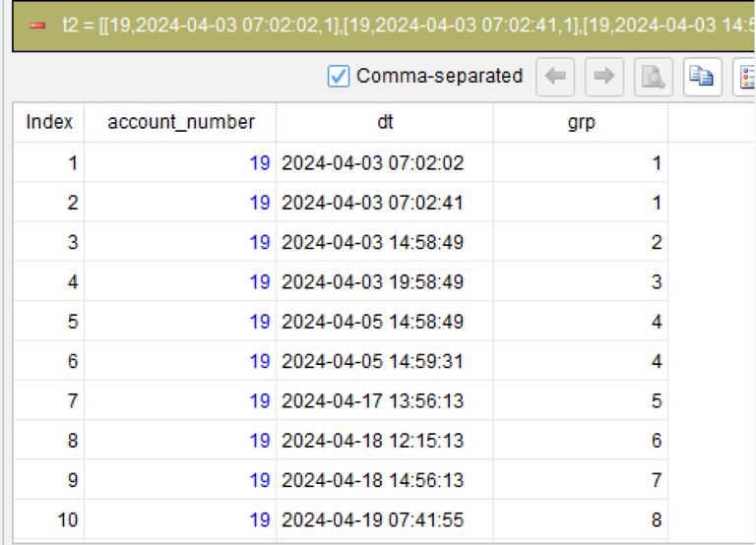Click the dt column header
756x545 pixels.
pyautogui.click(x=385, y=122)
